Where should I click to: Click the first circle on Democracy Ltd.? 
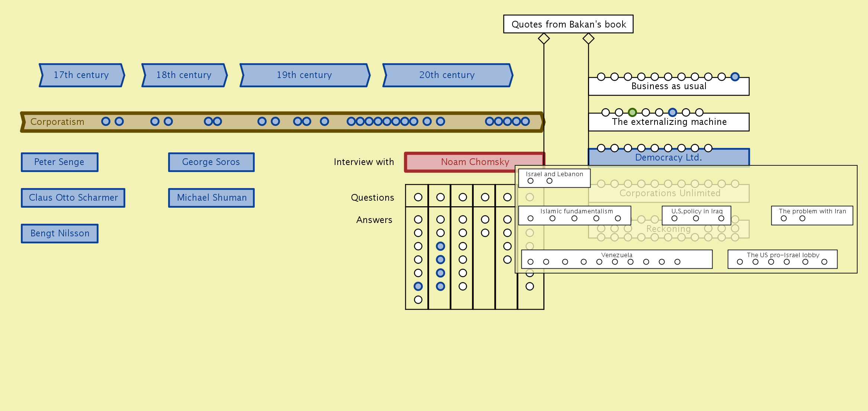click(601, 148)
